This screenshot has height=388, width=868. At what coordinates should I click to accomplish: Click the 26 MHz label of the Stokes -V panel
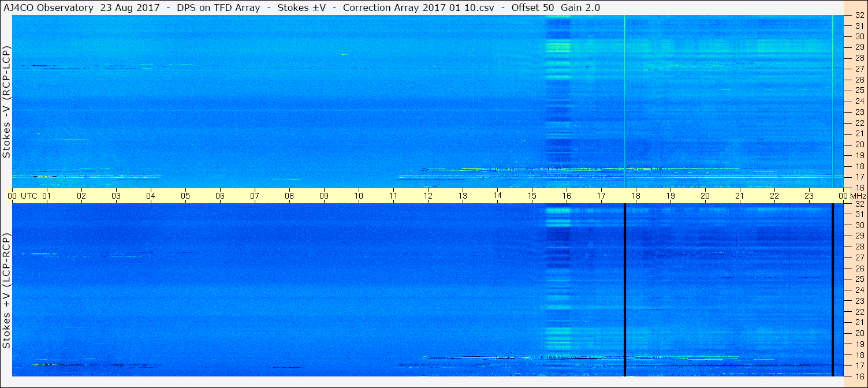[859, 80]
